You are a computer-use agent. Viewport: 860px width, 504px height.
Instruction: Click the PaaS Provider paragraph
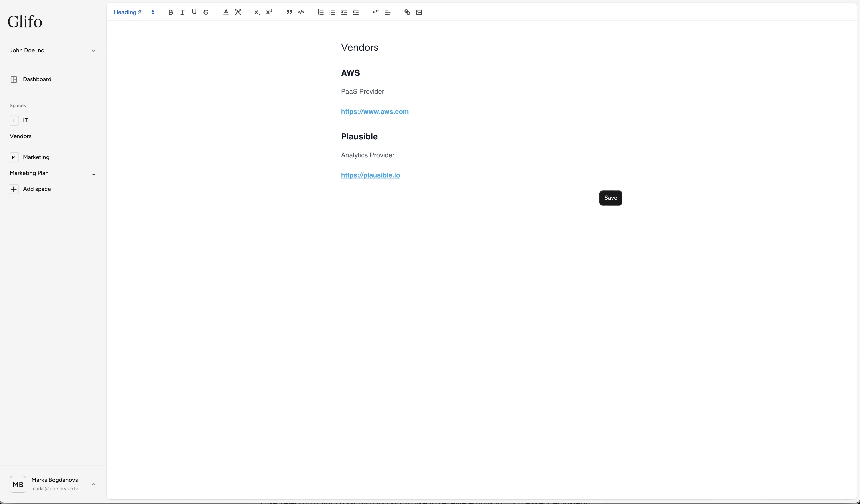pos(362,91)
